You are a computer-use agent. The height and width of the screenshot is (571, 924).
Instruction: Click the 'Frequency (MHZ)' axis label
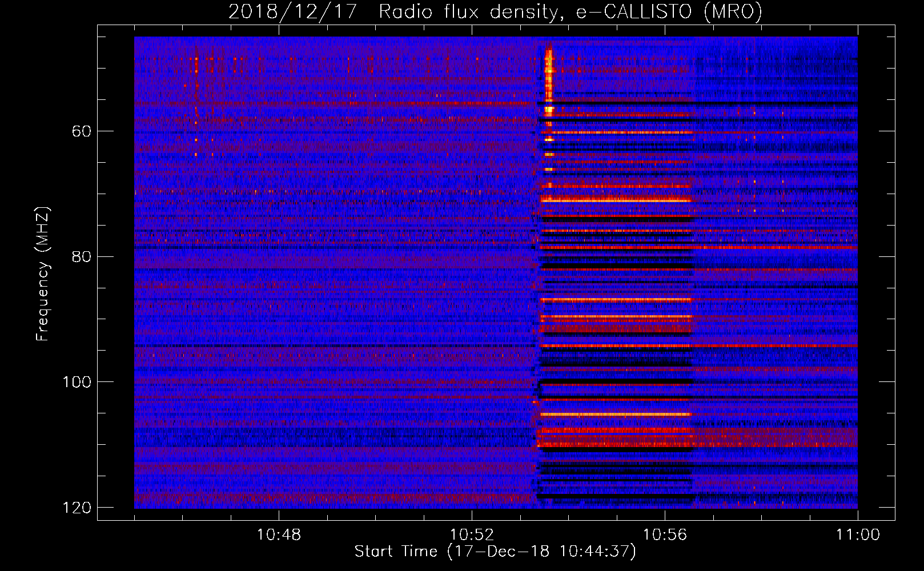[x=43, y=274]
